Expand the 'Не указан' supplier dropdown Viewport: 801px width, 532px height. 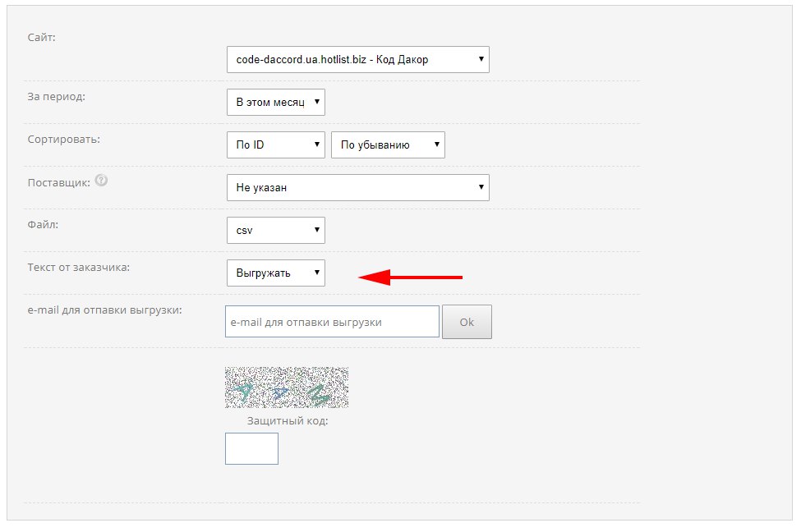click(x=357, y=188)
